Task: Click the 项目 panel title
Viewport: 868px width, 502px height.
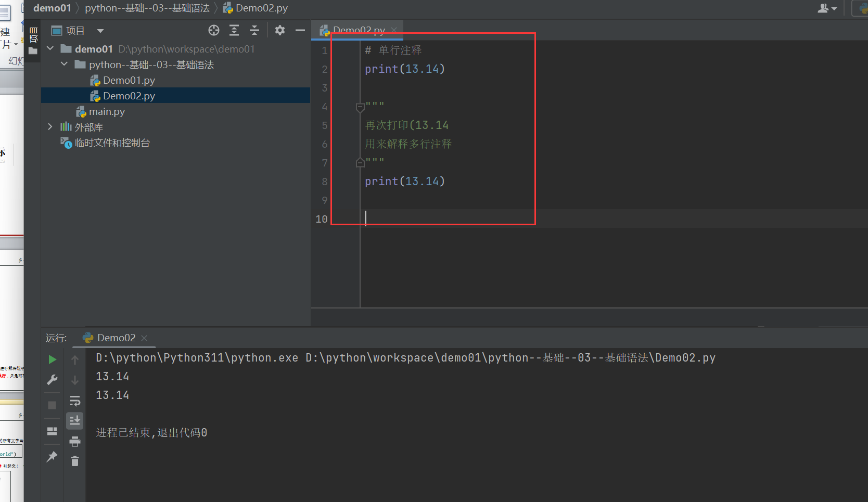Action: 75,31
